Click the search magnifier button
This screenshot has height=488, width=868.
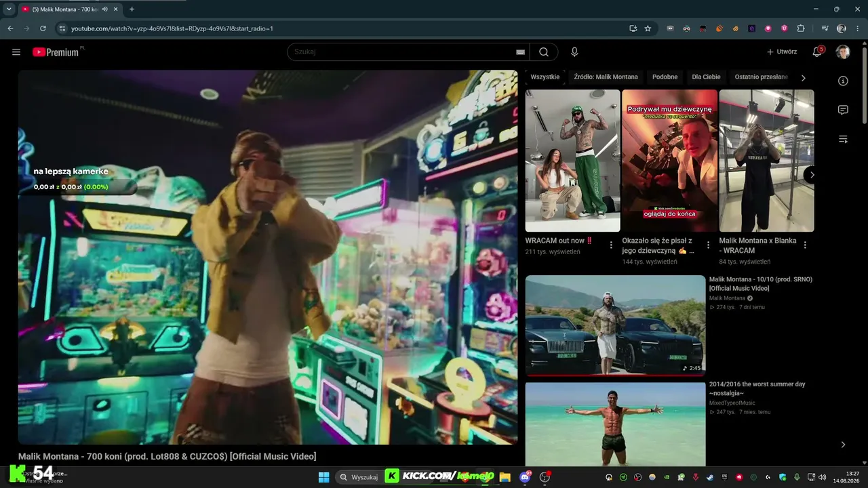click(x=544, y=52)
